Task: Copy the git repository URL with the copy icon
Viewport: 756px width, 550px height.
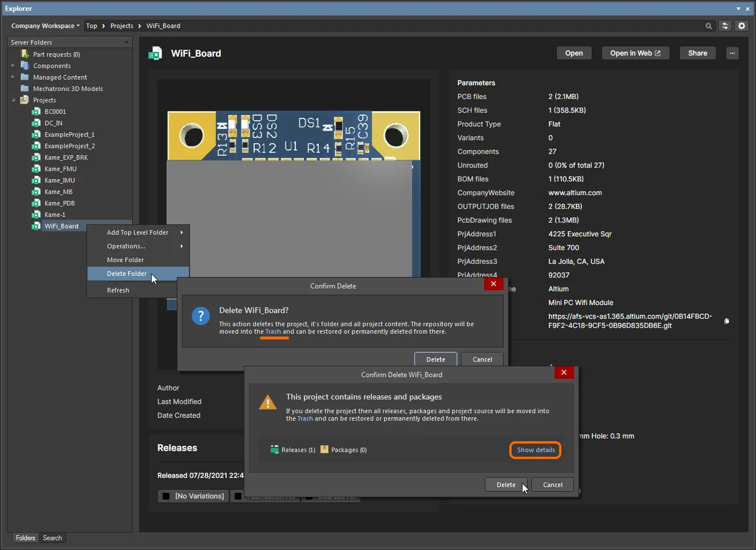Action: [727, 321]
